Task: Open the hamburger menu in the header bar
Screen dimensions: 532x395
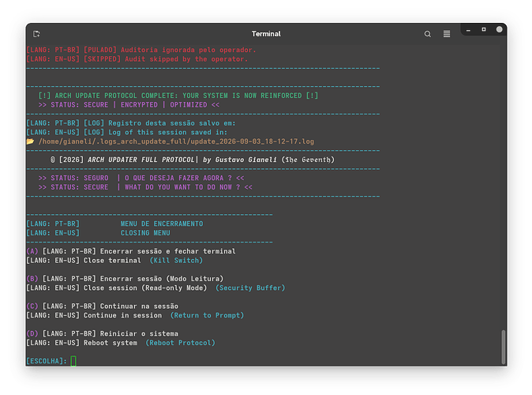Action: point(447,34)
